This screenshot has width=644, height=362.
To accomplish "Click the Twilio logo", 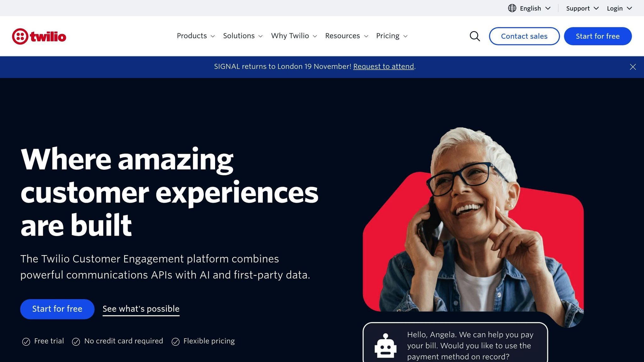I will click(x=39, y=36).
